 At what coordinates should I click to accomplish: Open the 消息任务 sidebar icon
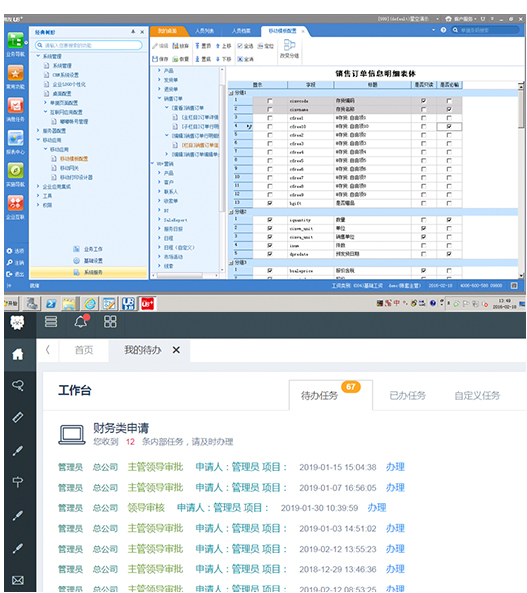click(16, 106)
